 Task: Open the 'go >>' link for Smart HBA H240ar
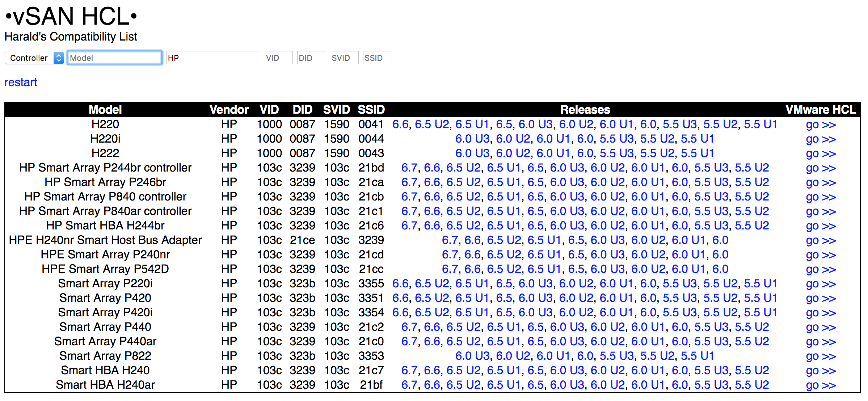coord(821,385)
